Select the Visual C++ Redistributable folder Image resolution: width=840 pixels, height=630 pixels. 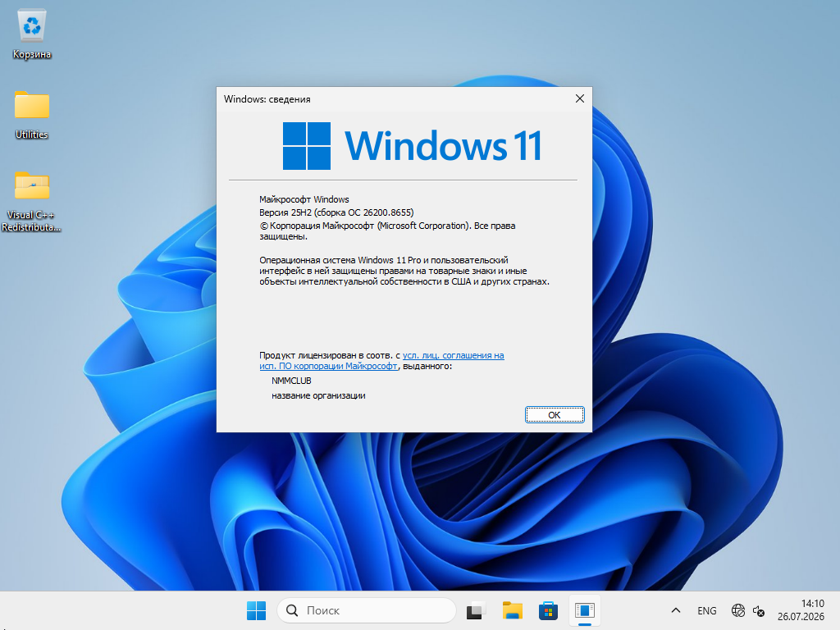point(31,201)
